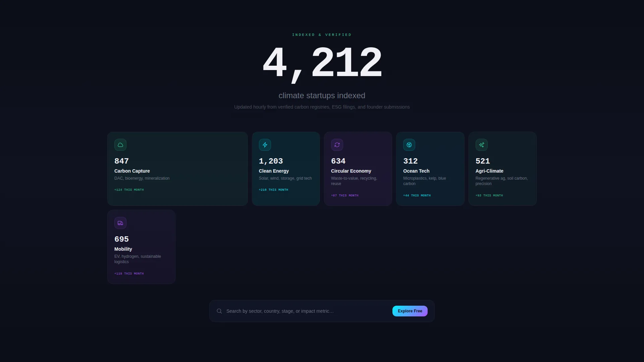Open the Carbon Capture category title
This screenshot has width=644, height=362.
coord(132,171)
